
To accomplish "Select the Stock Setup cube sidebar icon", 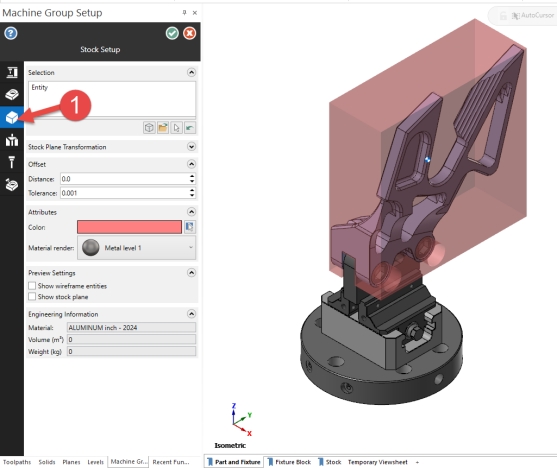I will click(12, 117).
